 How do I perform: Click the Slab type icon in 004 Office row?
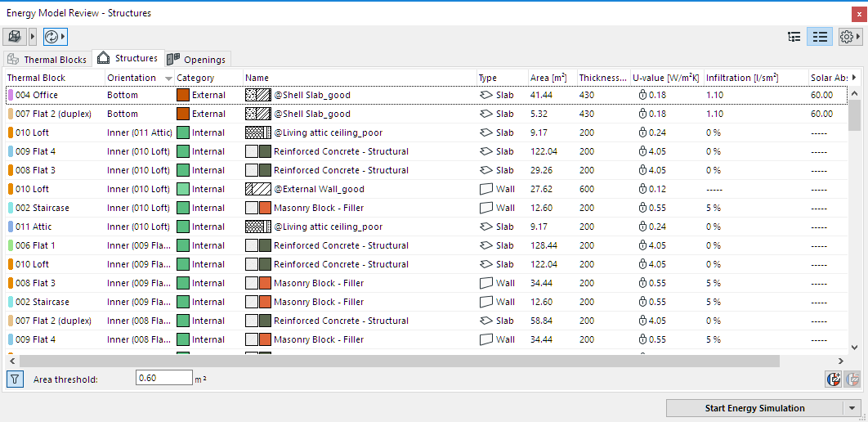(x=486, y=95)
